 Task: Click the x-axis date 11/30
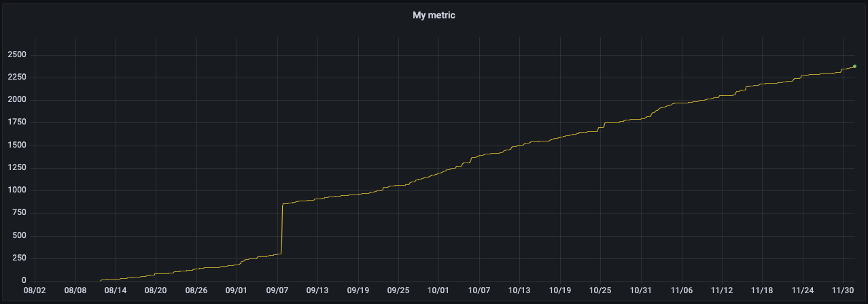[x=843, y=290]
